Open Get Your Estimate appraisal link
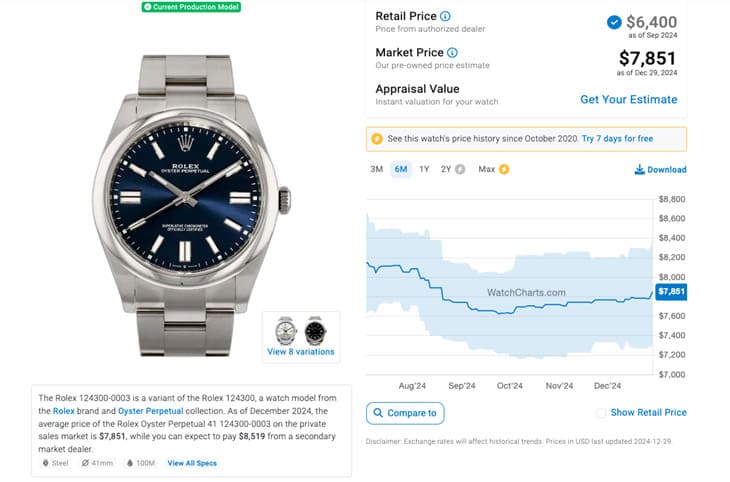 click(628, 100)
